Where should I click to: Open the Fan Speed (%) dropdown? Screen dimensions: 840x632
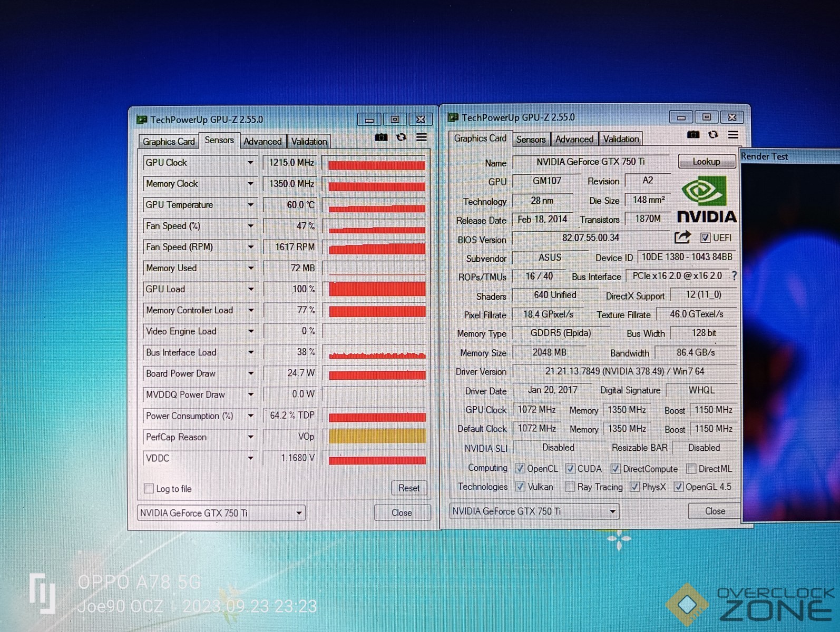click(x=251, y=226)
